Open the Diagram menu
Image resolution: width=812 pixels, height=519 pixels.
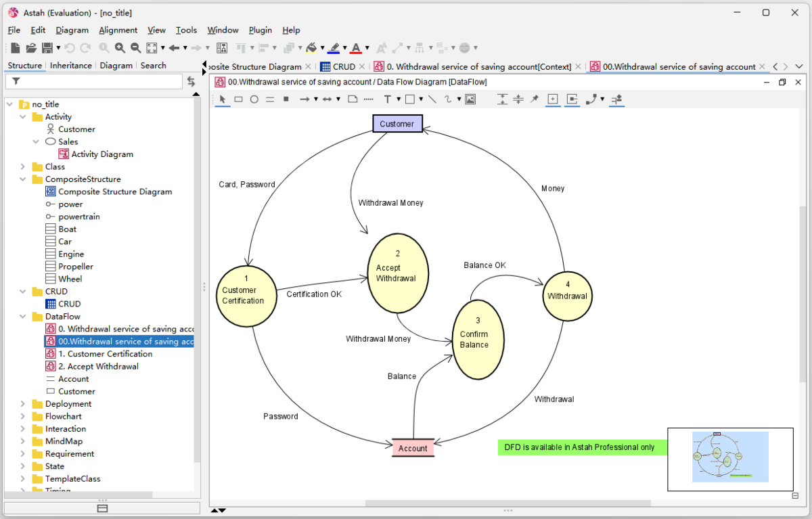coord(72,30)
